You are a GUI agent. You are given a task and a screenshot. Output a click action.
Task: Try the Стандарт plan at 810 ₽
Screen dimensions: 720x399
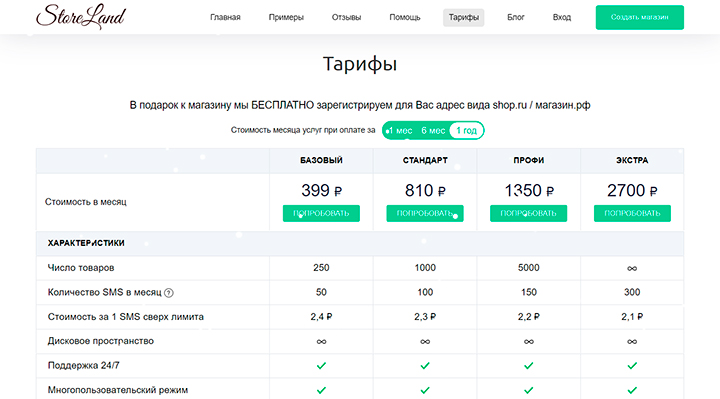point(425,213)
